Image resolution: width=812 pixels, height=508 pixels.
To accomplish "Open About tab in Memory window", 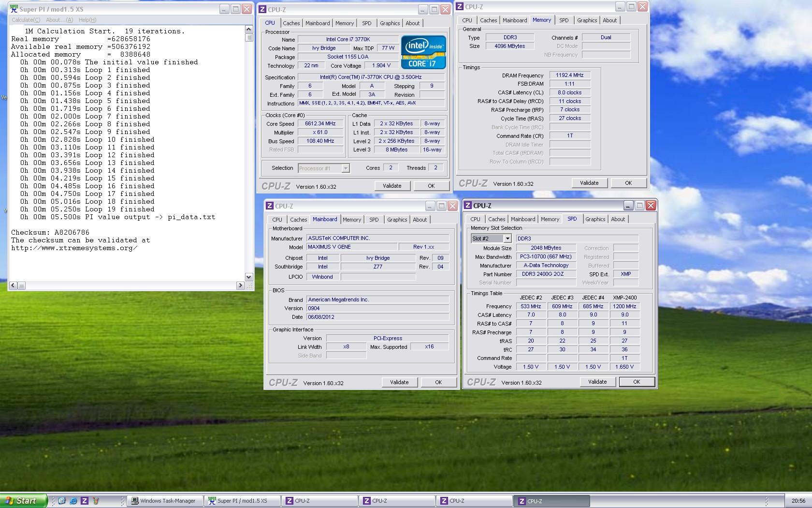I will pos(609,20).
